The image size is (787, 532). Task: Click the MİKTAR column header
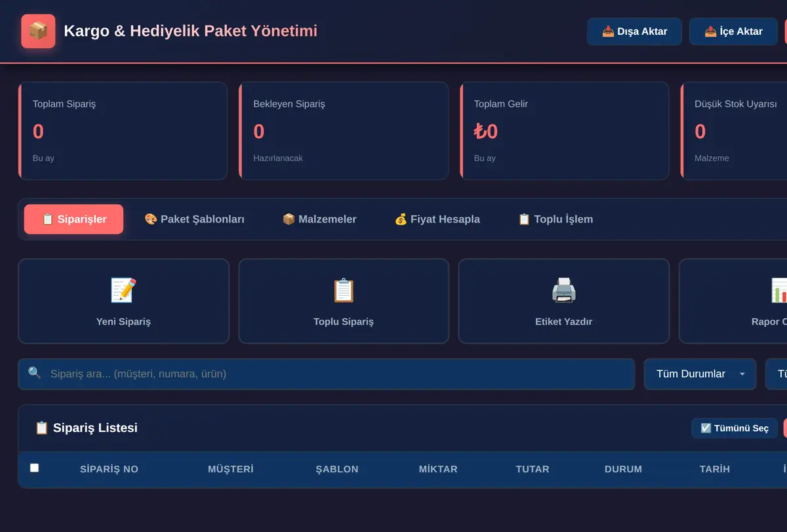tap(438, 469)
